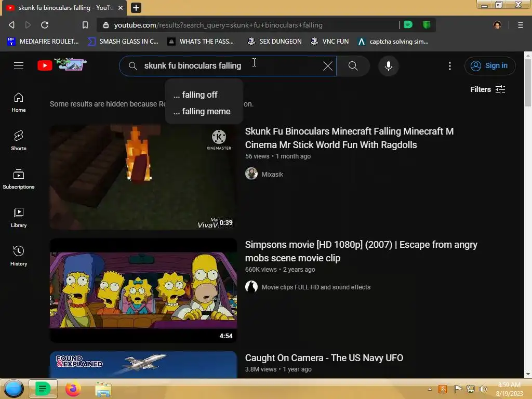
Task: Open Caught On Camera - The US Navy UFO title
Action: 324,358
